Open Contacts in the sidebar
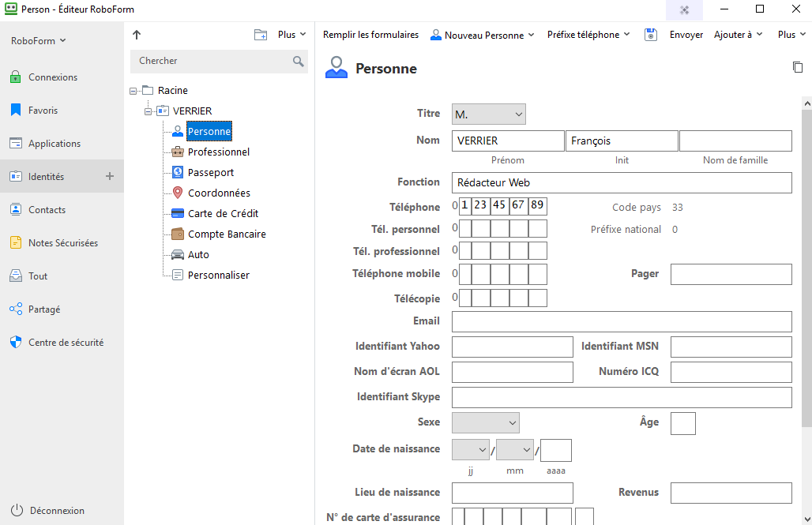The height and width of the screenshot is (525, 812). pos(38,210)
